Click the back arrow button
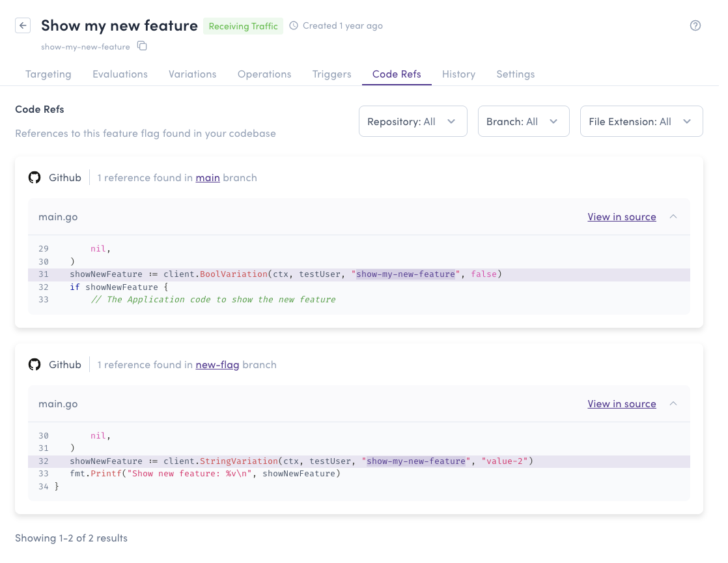Screen dimensions: 728x563 point(23,25)
